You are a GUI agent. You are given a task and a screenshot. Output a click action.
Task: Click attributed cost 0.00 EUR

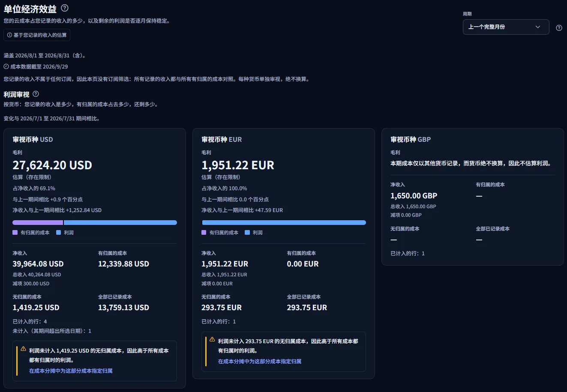click(x=303, y=264)
